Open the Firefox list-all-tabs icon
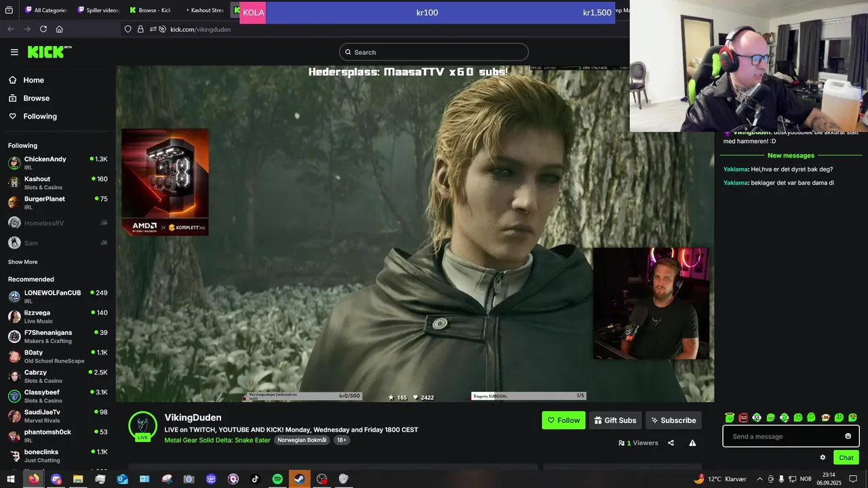The width and height of the screenshot is (868, 488). pyautogui.click(x=9, y=10)
